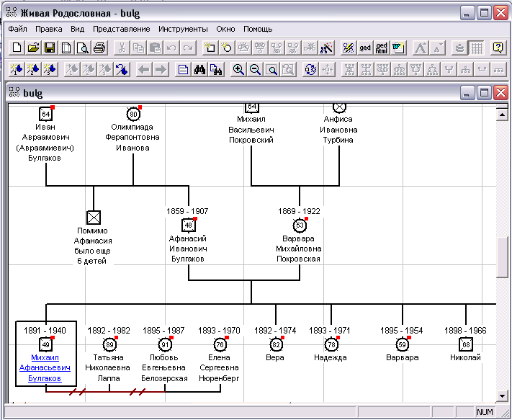The height and width of the screenshot is (420, 512).
Task: Set bookmark number 3 icon
Action: [50, 70]
